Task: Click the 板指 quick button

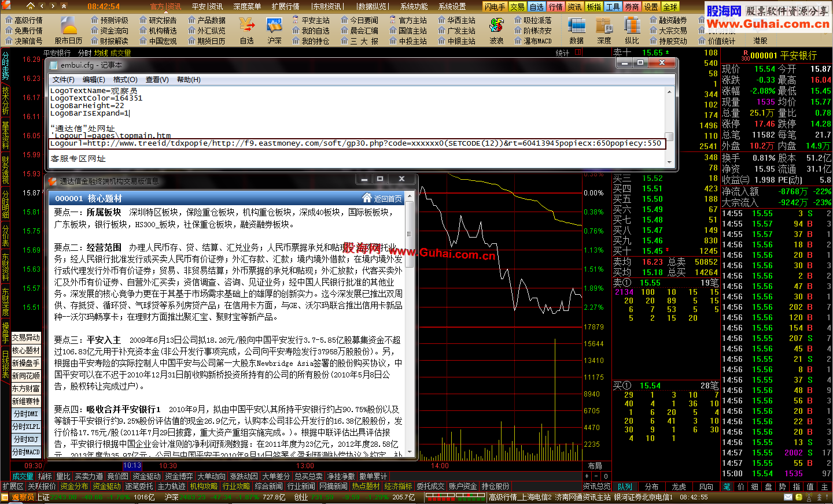Action: (594, 7)
